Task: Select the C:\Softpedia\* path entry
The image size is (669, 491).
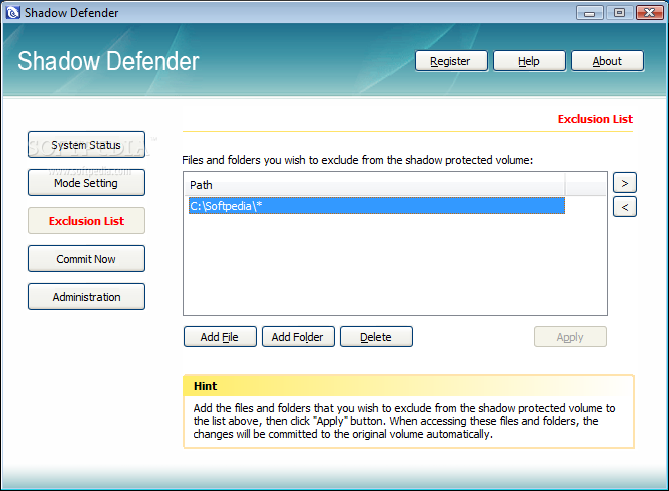Action: click(377, 206)
